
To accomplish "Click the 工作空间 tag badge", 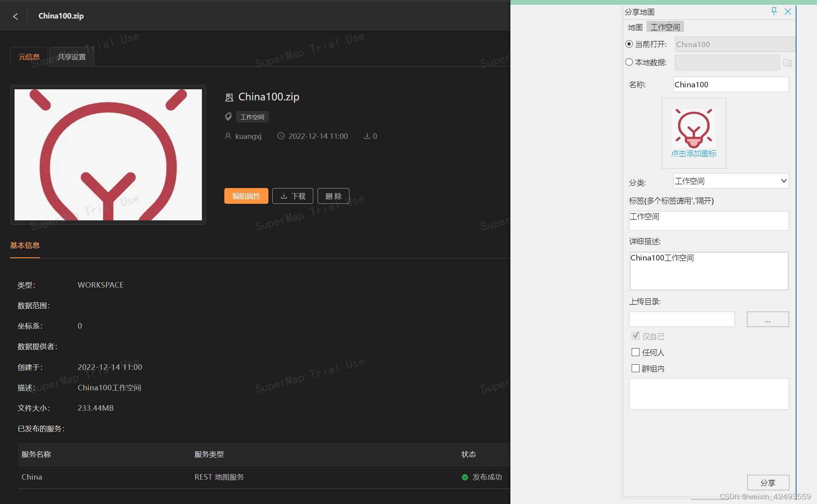I will [252, 117].
